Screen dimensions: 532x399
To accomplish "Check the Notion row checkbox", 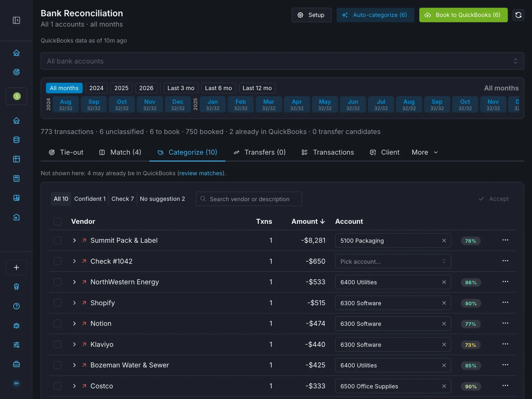I will 58,324.
